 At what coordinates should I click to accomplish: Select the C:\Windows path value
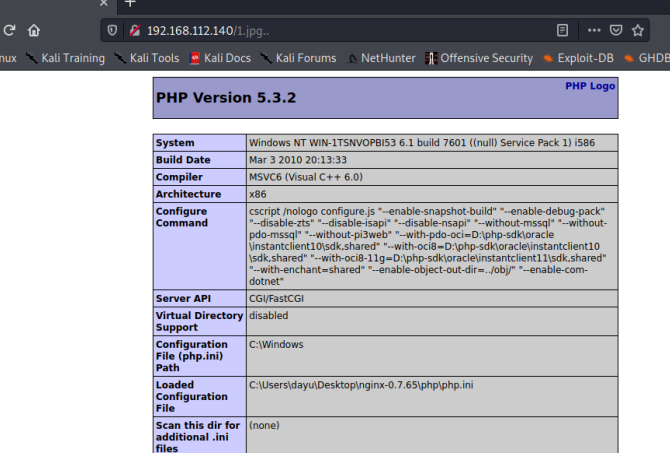tap(276, 344)
